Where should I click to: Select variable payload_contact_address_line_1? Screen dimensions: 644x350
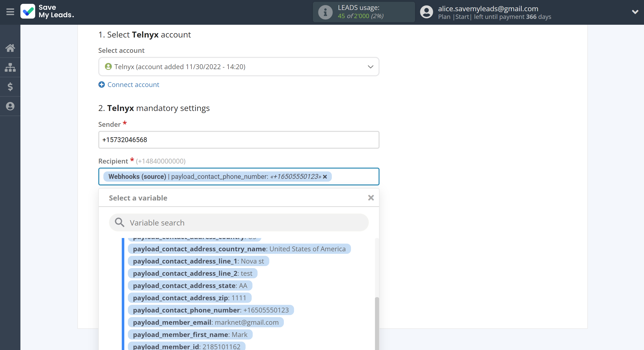coord(198,261)
